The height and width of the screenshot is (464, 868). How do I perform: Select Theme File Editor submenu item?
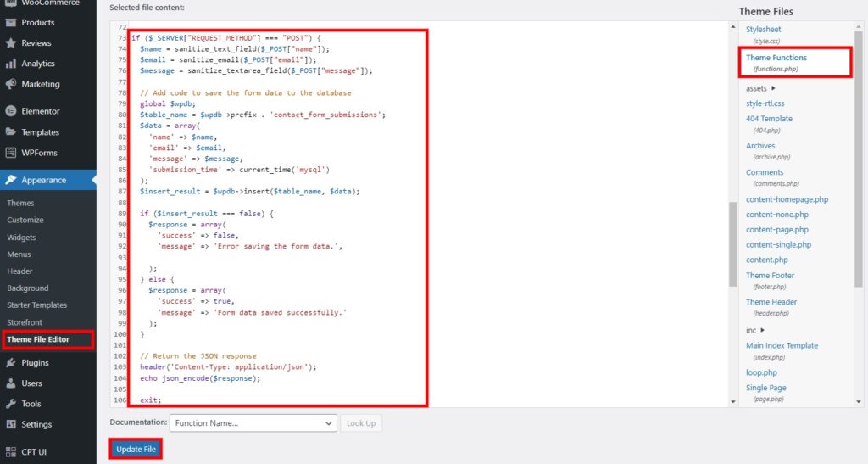pyautogui.click(x=38, y=339)
